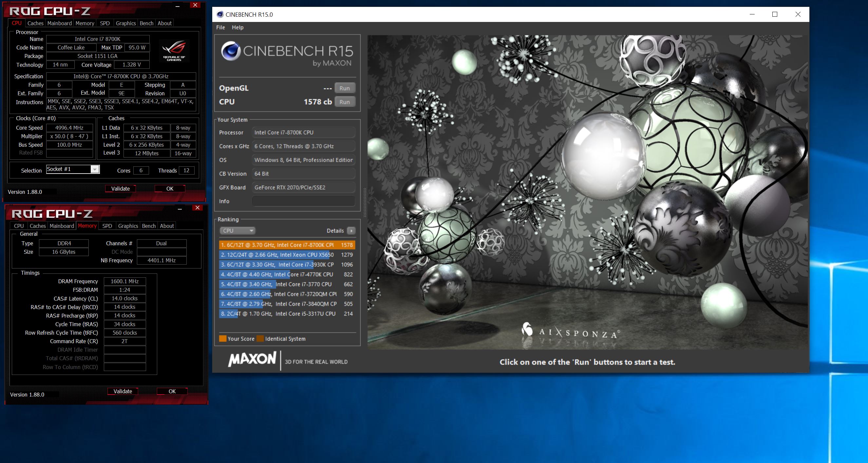Open the File menu in Cinebench
This screenshot has height=463, width=868.
pos(220,27)
